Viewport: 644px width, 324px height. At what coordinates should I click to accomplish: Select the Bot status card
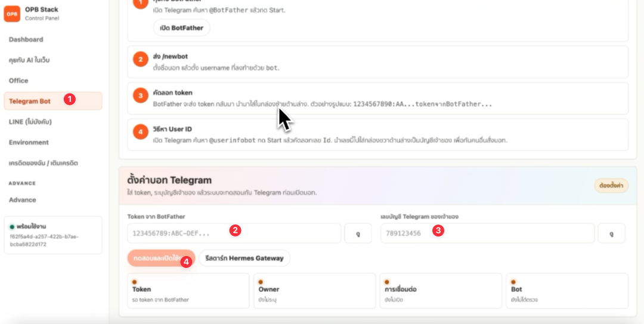(567, 291)
